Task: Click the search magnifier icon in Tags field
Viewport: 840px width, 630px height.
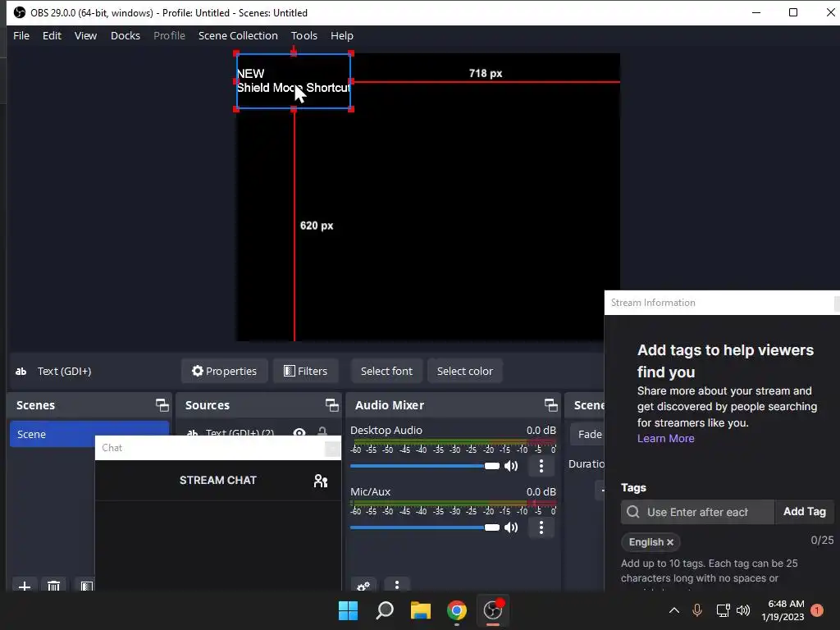Action: click(x=633, y=512)
